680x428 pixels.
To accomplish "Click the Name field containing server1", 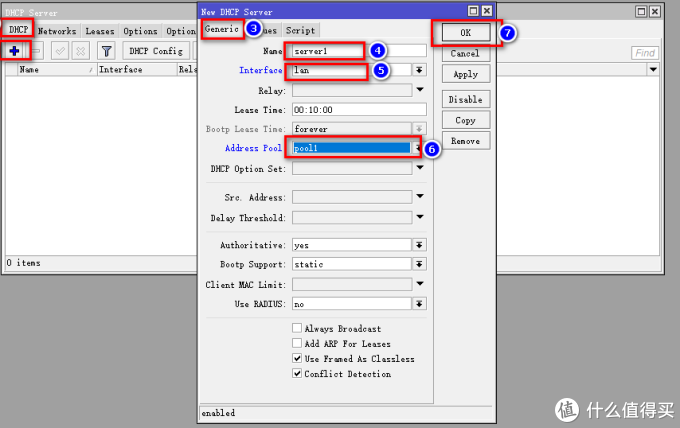I will point(359,51).
